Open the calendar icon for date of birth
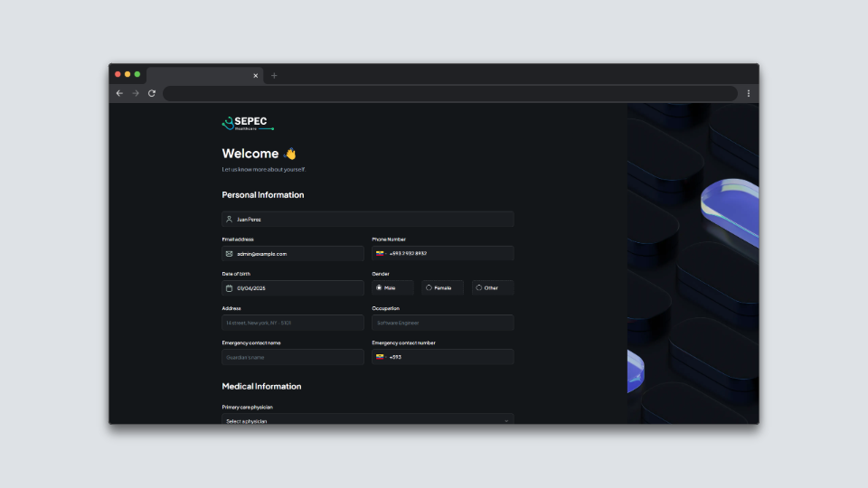Viewport: 868px width, 488px height. pyautogui.click(x=230, y=288)
